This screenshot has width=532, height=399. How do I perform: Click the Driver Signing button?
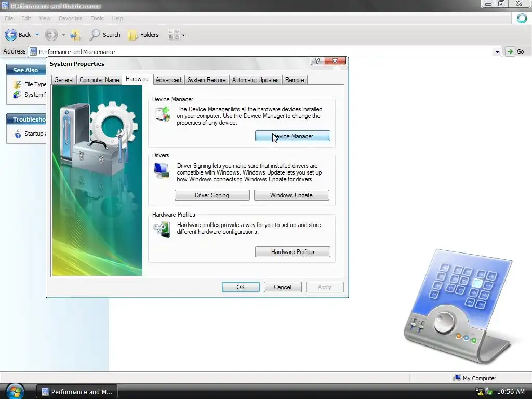click(212, 195)
